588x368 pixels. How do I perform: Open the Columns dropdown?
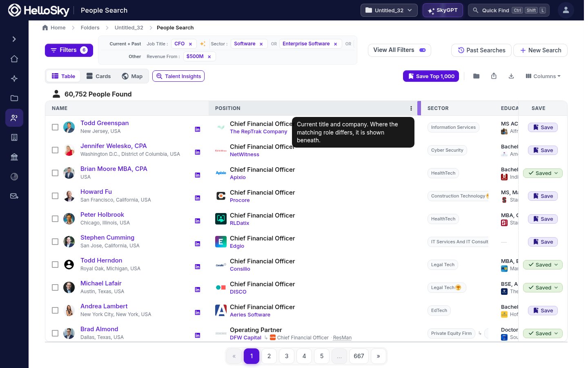pos(543,76)
